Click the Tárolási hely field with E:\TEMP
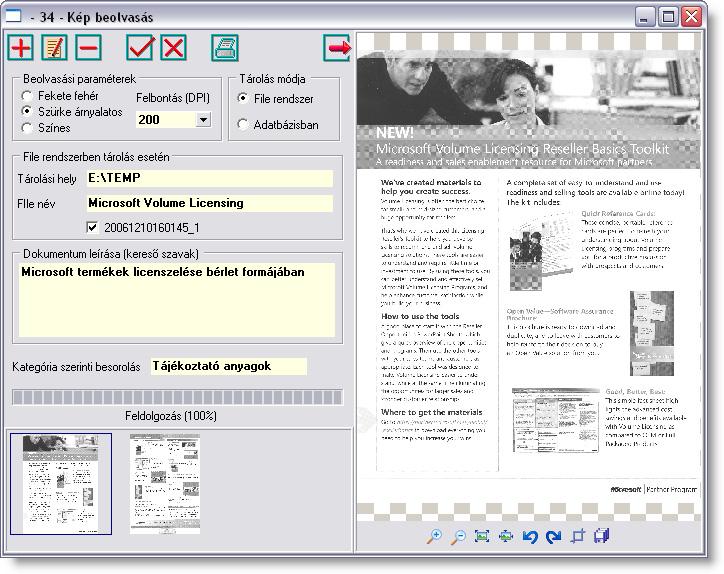The image size is (724, 574). click(x=210, y=178)
